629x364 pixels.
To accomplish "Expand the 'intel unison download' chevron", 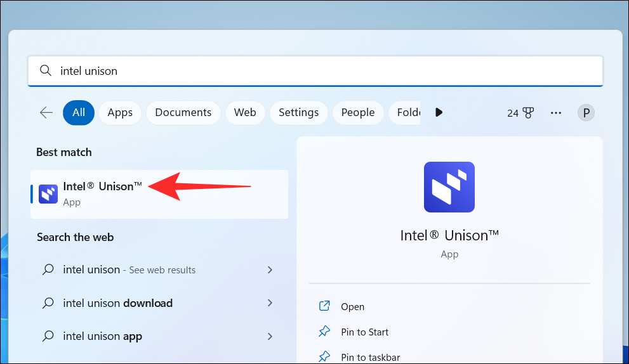I will point(270,303).
